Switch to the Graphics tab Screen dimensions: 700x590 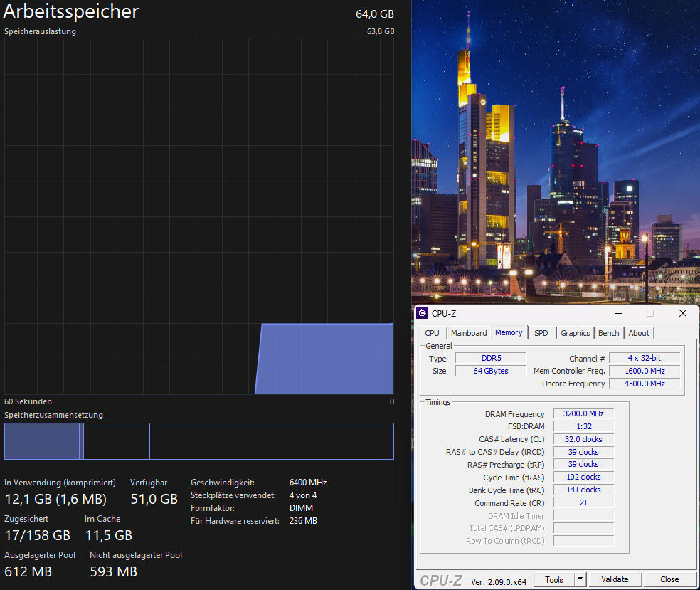575,333
